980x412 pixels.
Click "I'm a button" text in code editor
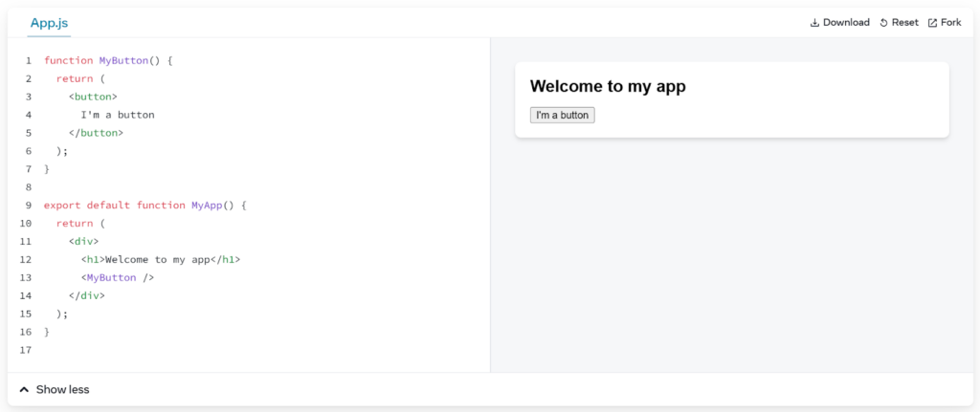point(117,115)
